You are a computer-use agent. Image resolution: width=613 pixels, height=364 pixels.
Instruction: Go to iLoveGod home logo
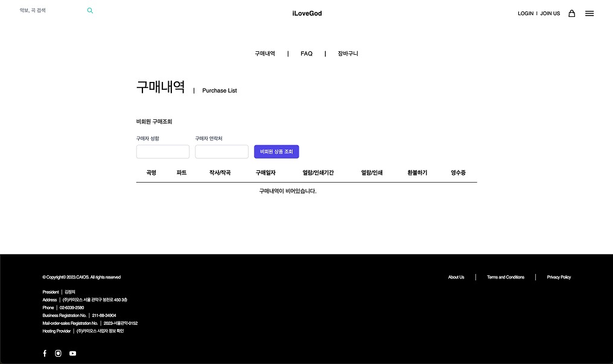[x=306, y=13]
